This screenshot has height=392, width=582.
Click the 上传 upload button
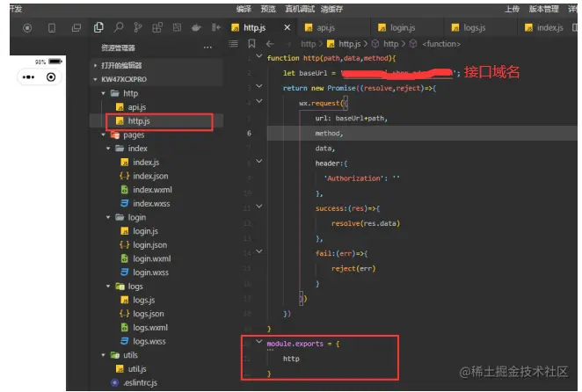click(x=513, y=9)
